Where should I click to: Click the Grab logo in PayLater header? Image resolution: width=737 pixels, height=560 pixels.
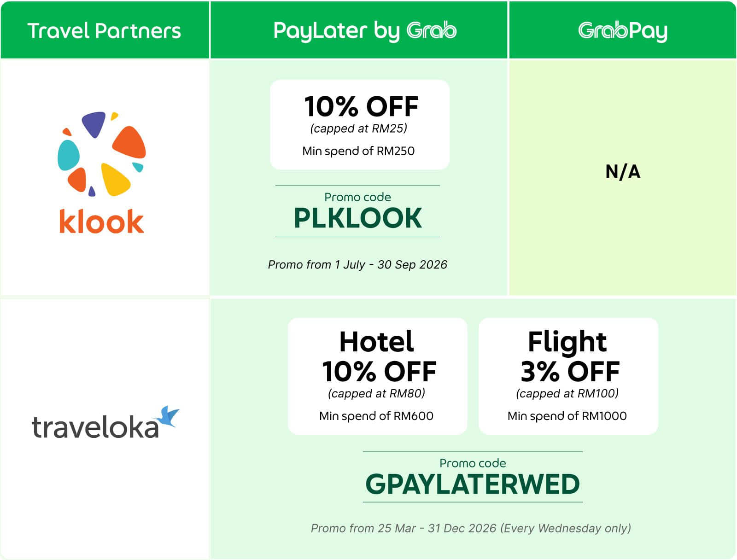click(432, 30)
